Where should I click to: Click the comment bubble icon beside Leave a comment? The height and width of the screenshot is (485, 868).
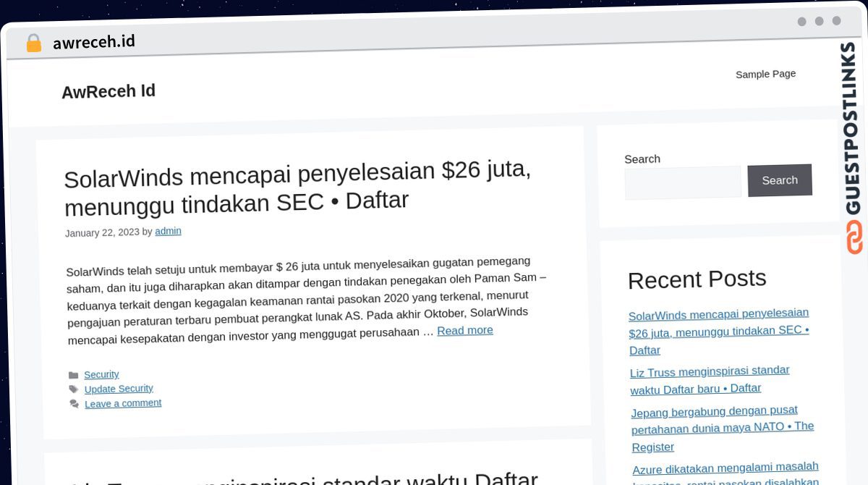[x=75, y=403]
